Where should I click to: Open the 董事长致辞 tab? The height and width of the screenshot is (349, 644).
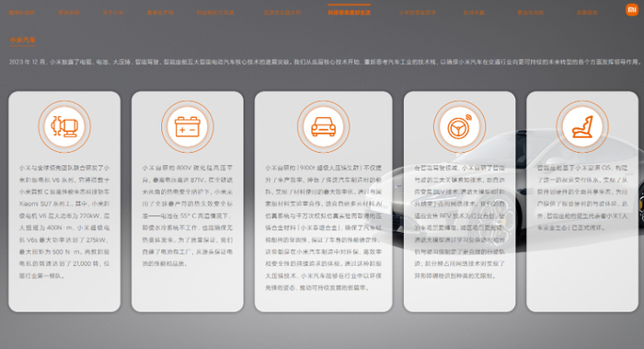point(22,13)
